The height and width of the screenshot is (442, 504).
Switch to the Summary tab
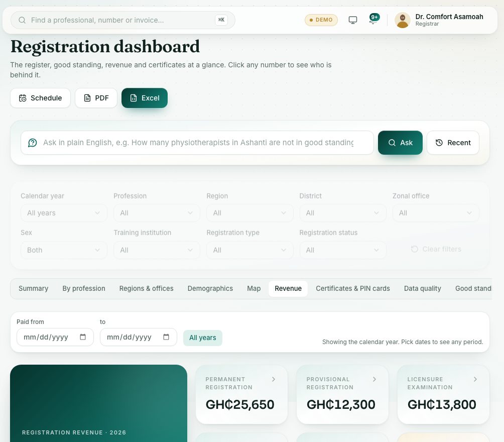(x=34, y=288)
